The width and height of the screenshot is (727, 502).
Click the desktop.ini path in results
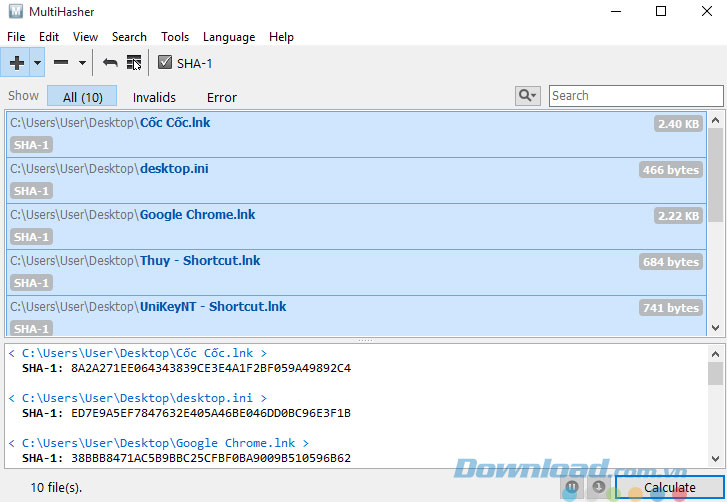tap(138, 398)
